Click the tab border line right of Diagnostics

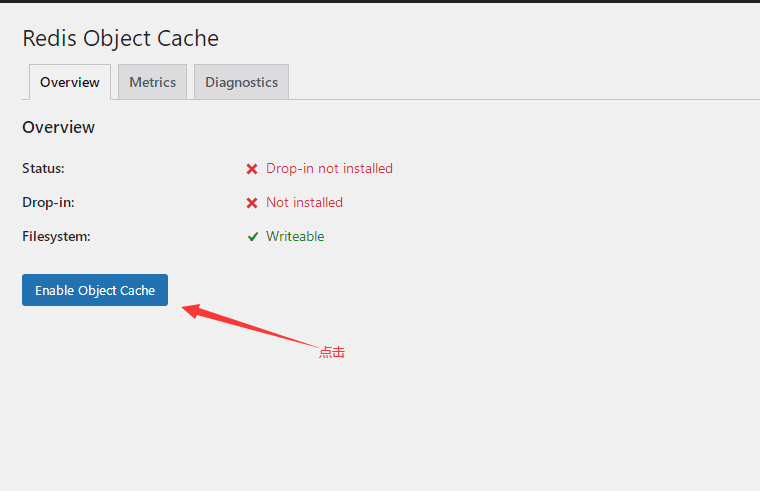point(524,99)
